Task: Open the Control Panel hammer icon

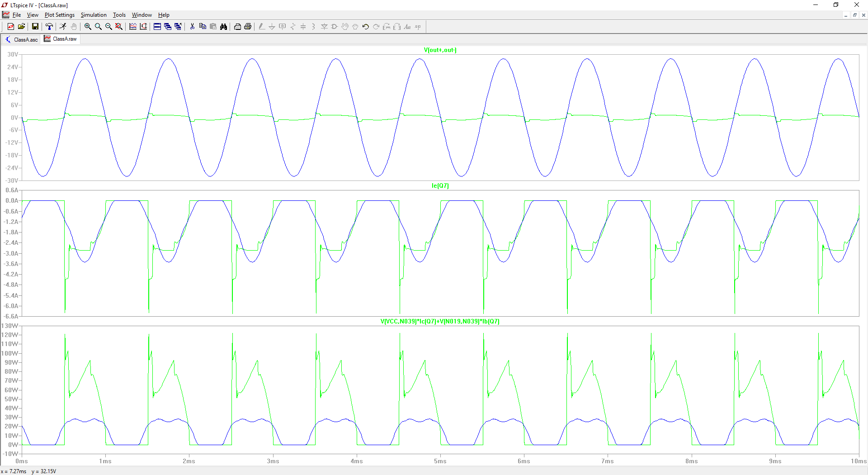Action: (49, 27)
